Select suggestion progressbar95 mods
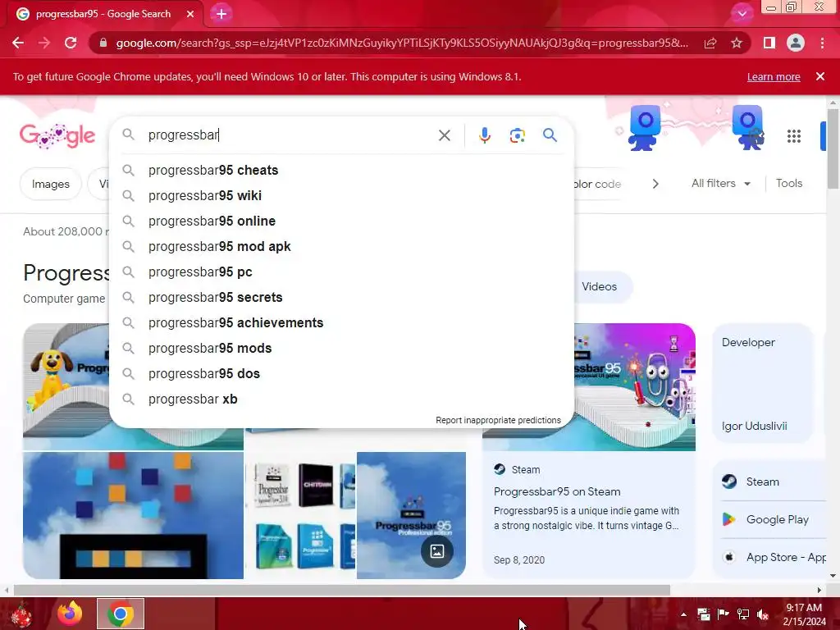Screen dimensions: 840x630 click(341, 348)
